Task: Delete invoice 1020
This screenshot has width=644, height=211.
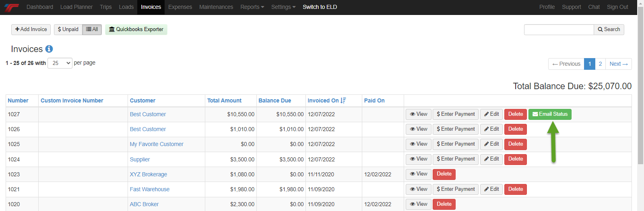Action: coord(444,204)
